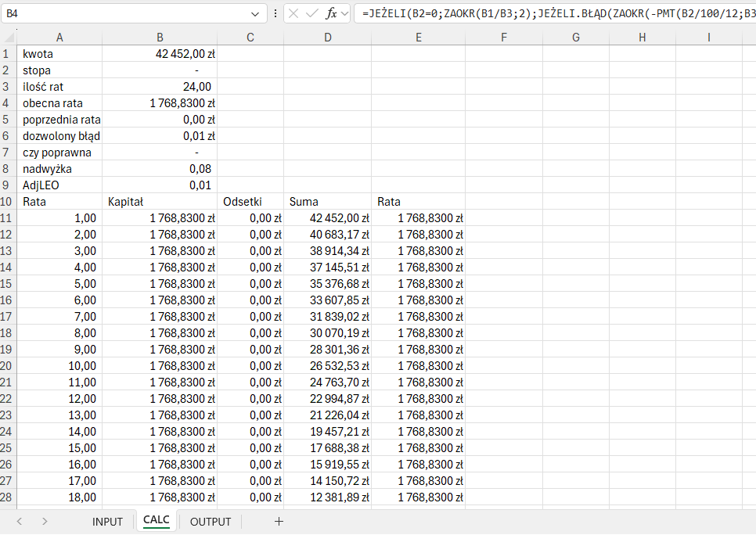Image resolution: width=756 pixels, height=535 pixels.
Task: Click cell B3 with value 24,00
Action: [x=160, y=86]
